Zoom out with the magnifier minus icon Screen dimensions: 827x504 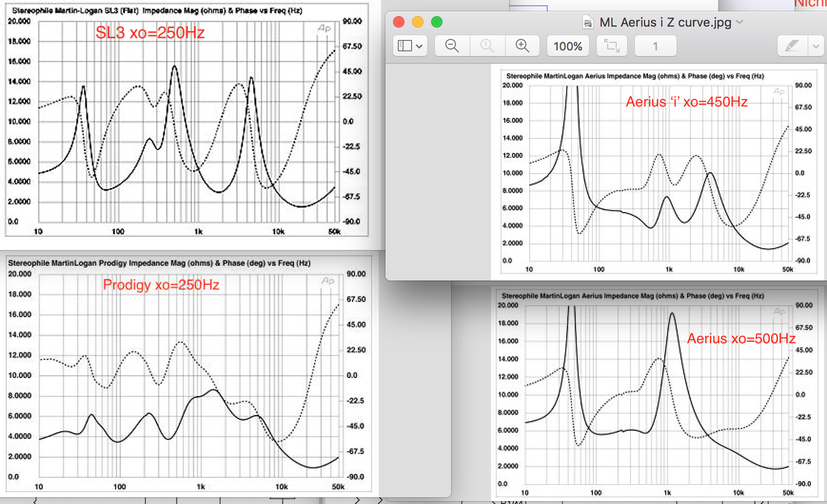[452, 46]
